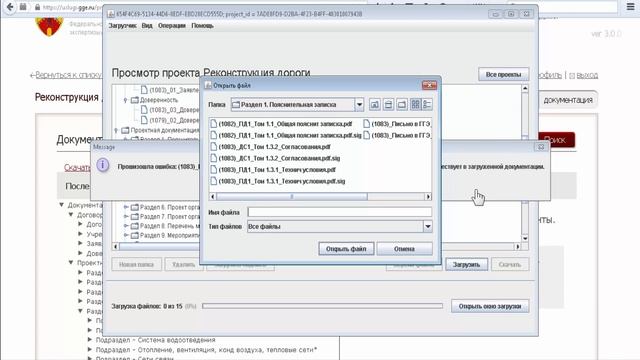Click Удалить button in loader window

click(184, 264)
